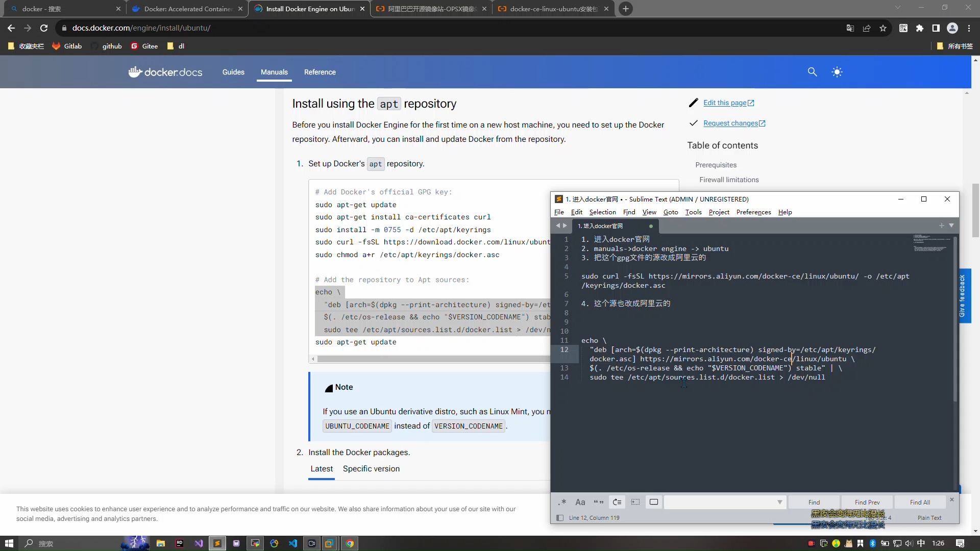The image size is (980, 551).
Task: Open tab search chevron in Chrome title bar
Action: click(898, 8)
